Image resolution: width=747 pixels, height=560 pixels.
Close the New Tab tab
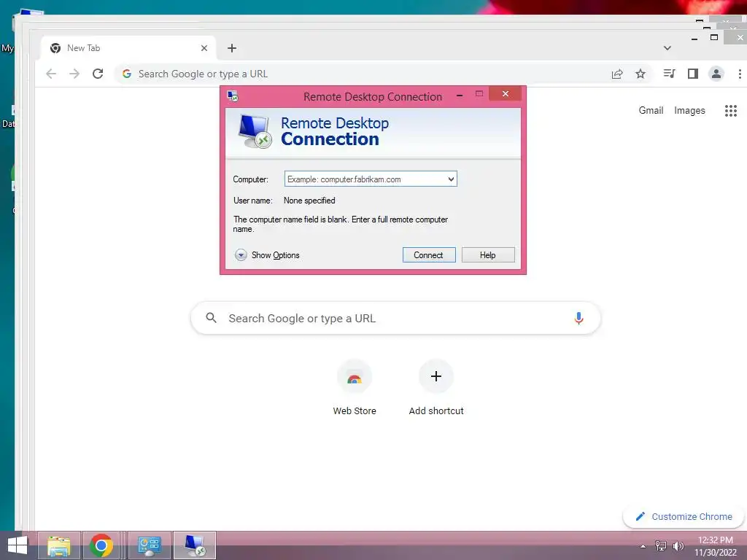(204, 48)
